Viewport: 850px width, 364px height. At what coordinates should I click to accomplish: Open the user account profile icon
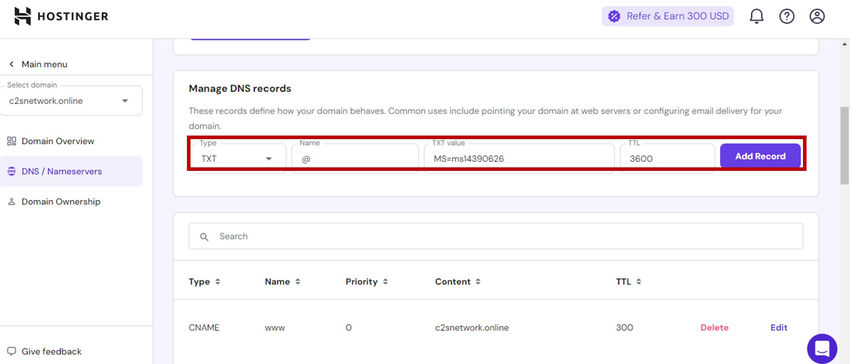coord(817,16)
